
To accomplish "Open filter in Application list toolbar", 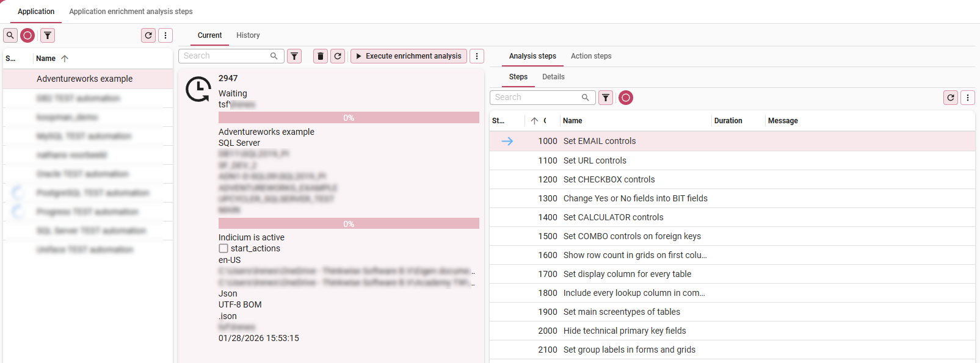I will click(x=48, y=35).
